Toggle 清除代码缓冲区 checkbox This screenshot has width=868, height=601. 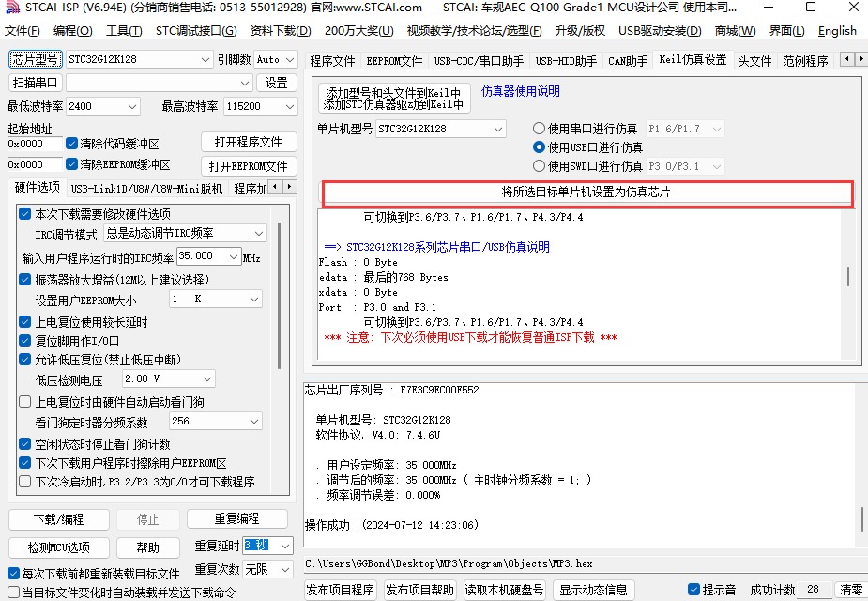point(71,144)
